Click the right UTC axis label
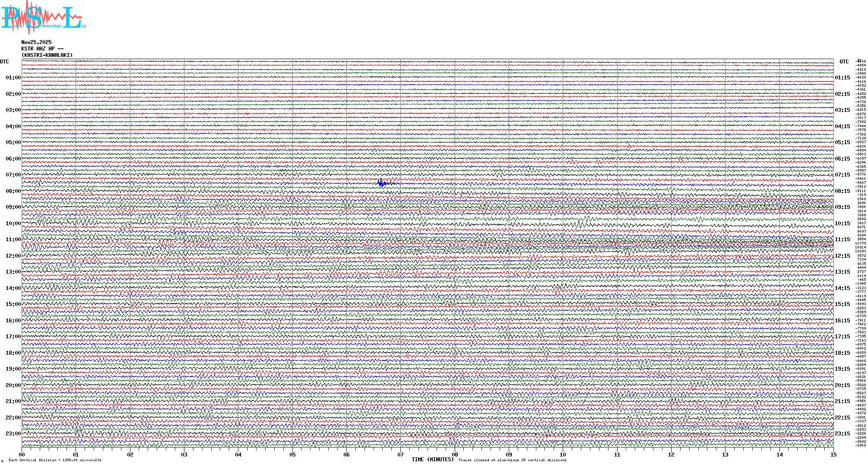868x466 pixels. click(844, 62)
